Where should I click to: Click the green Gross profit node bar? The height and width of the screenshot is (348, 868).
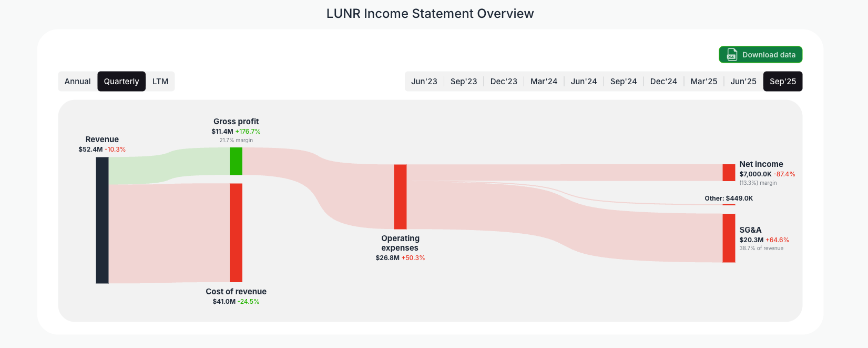pyautogui.click(x=235, y=162)
